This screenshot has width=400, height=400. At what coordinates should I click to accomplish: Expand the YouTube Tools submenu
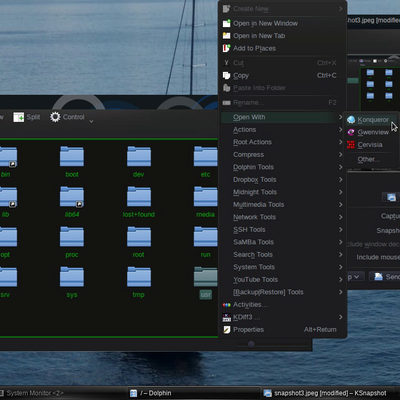point(282,280)
